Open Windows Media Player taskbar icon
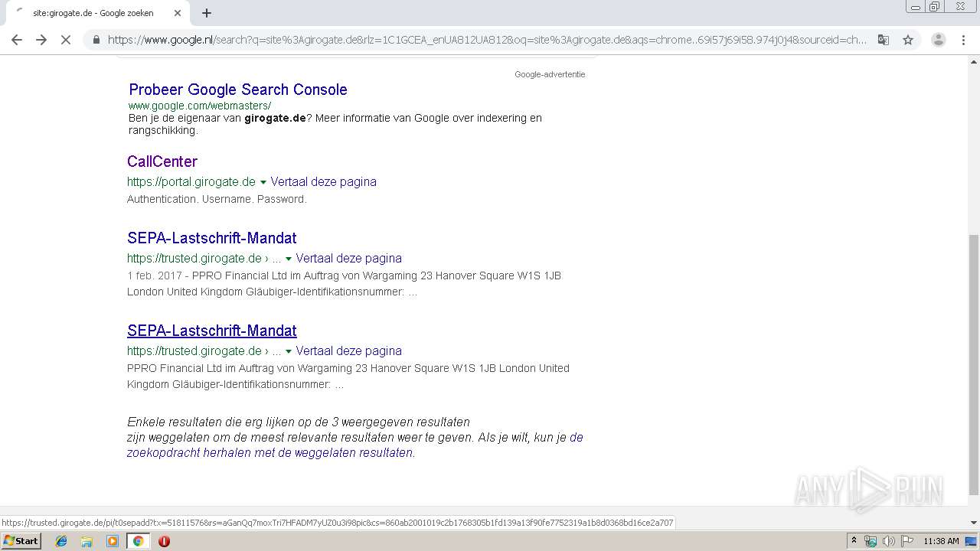This screenshot has width=980, height=551. tap(113, 541)
